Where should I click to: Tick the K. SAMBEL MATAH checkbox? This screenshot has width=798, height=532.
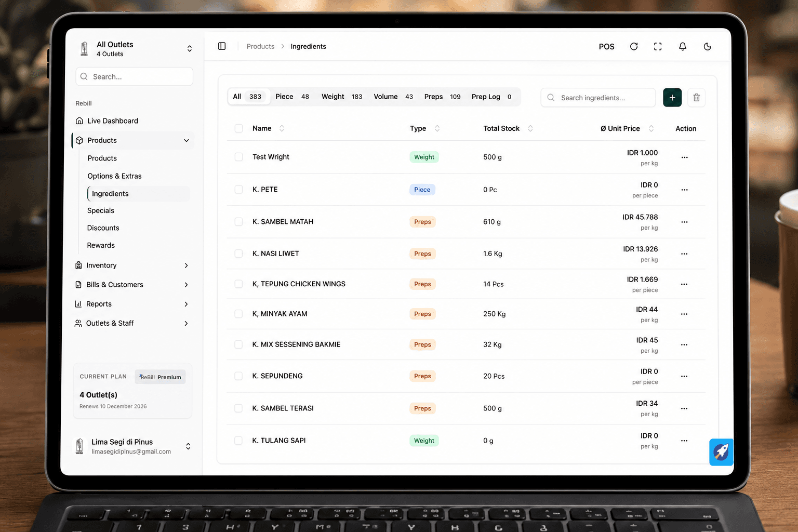tap(238, 222)
